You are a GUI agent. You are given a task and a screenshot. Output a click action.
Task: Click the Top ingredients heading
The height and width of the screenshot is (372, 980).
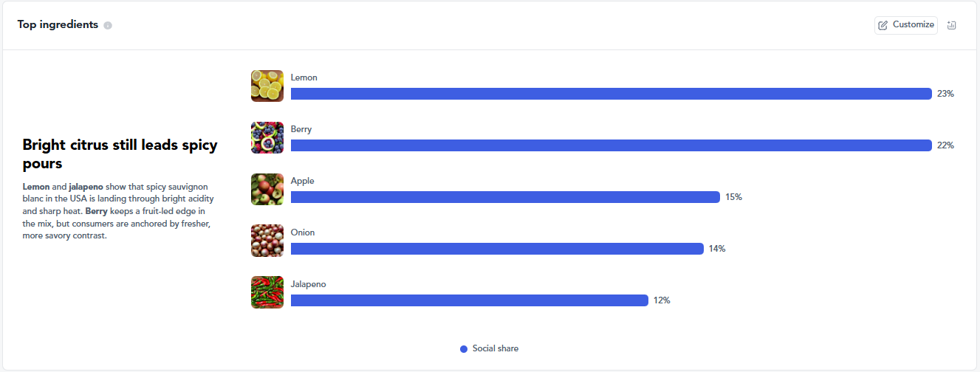tap(58, 25)
